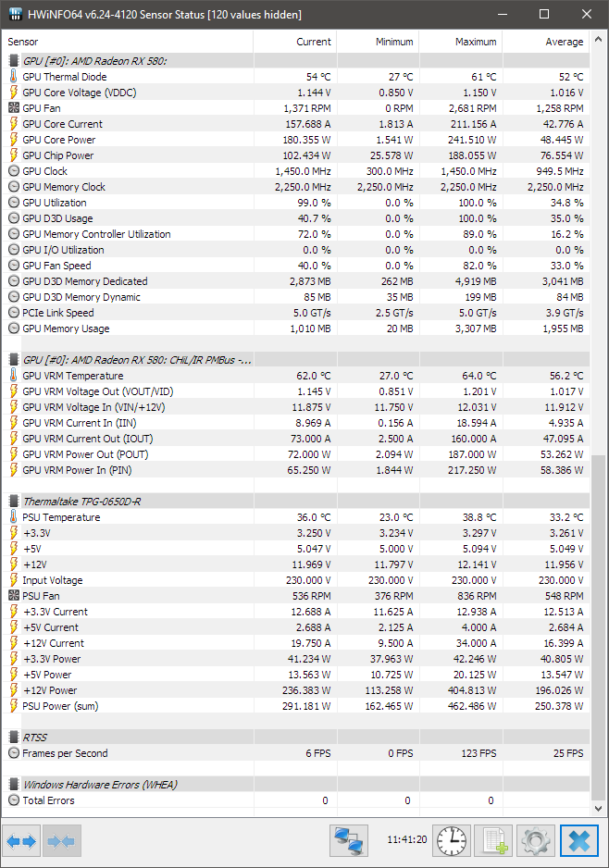The height and width of the screenshot is (868, 609).
Task: Close sensors with the blue X button
Action: pos(579,841)
